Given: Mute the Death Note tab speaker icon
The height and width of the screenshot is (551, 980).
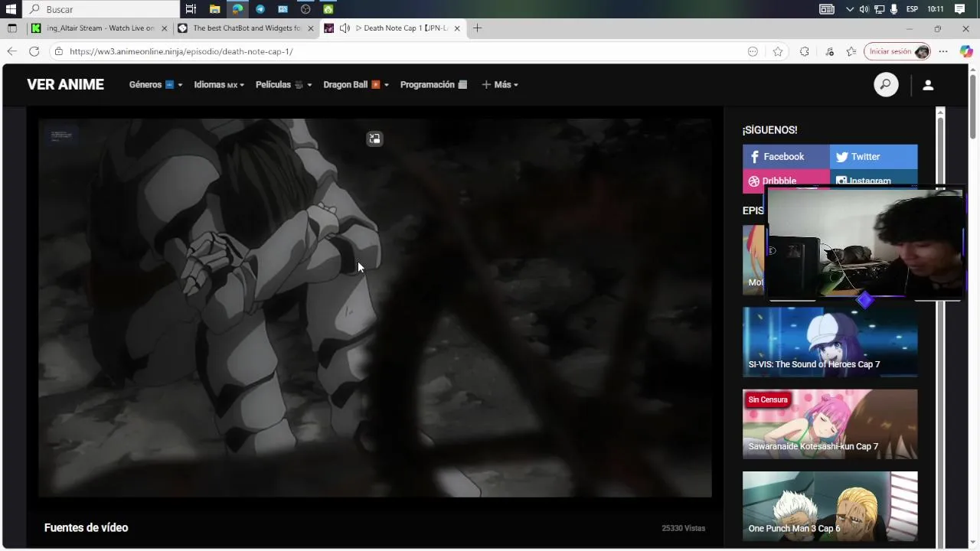Looking at the screenshot, I should click(345, 28).
